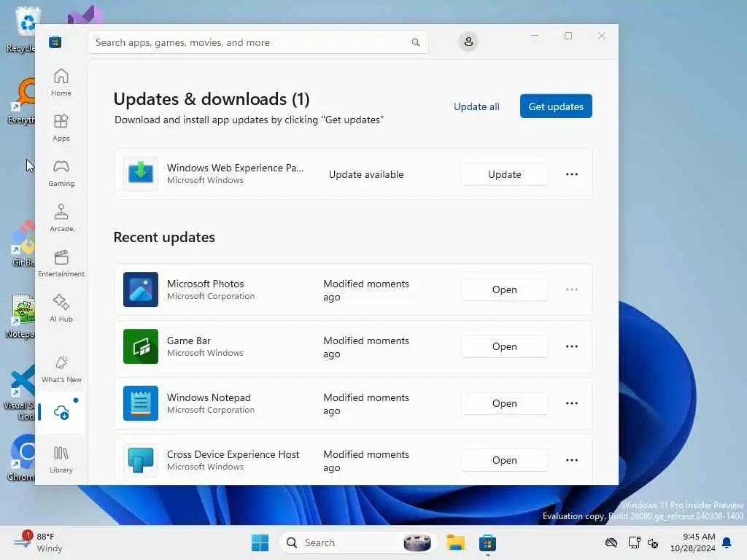747x560 pixels.
Task: Click the Microsoft Store taskbar icon
Action: pos(487,542)
